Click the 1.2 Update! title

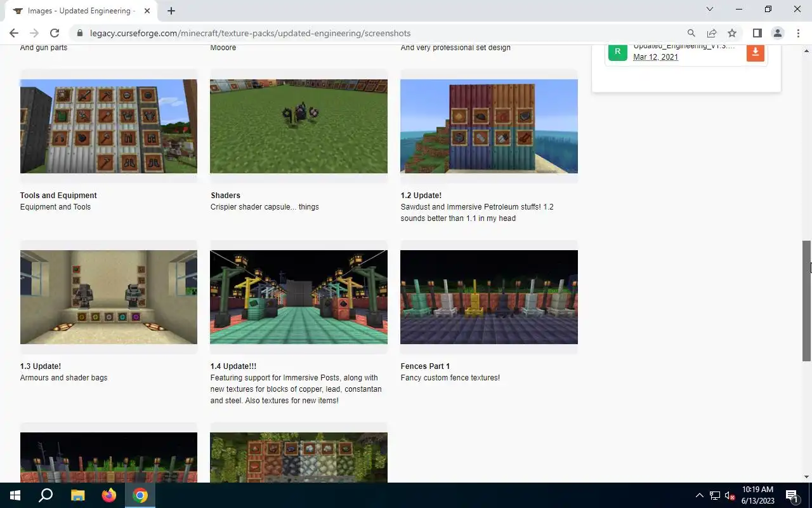pos(421,196)
